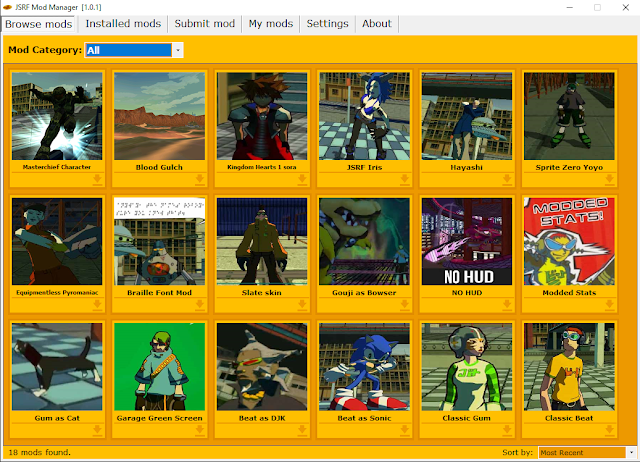This screenshot has height=462, width=640.
Task: Open the Installed mods tab
Action: tap(123, 24)
